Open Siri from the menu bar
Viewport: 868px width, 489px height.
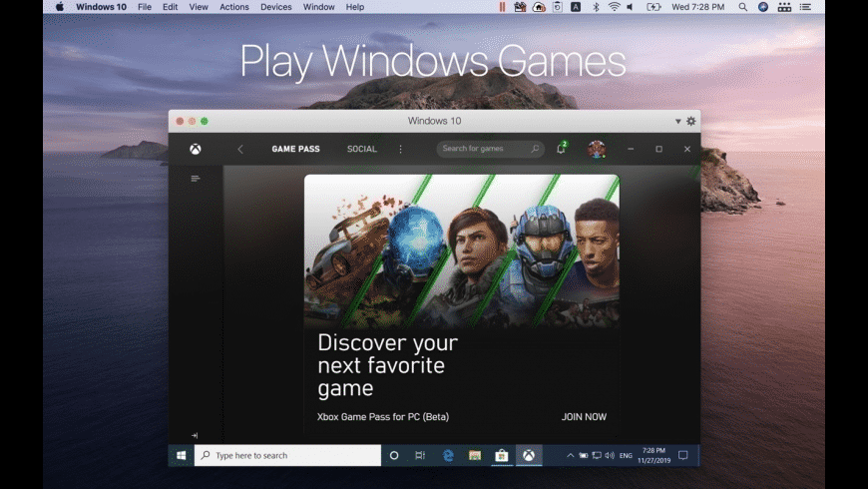coord(763,7)
